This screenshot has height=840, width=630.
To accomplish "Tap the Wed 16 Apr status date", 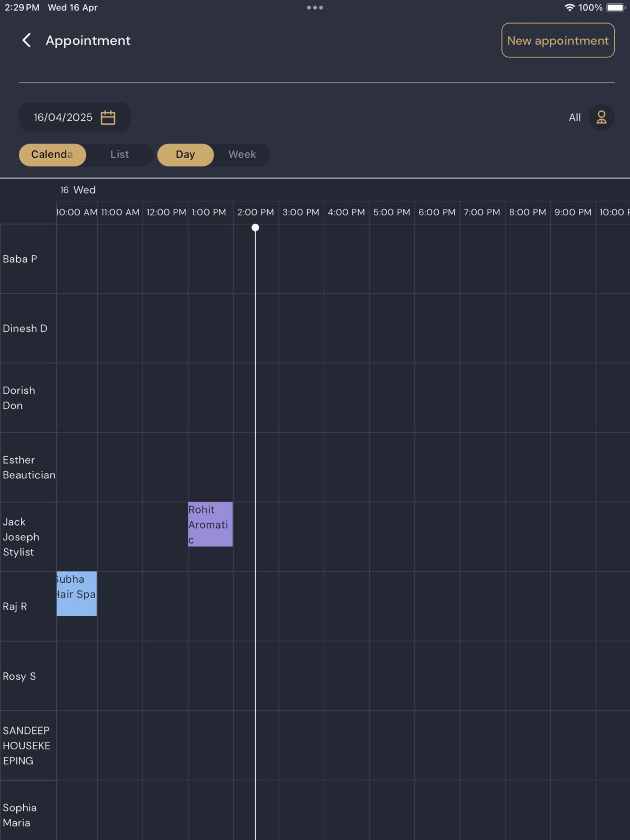I will [73, 8].
